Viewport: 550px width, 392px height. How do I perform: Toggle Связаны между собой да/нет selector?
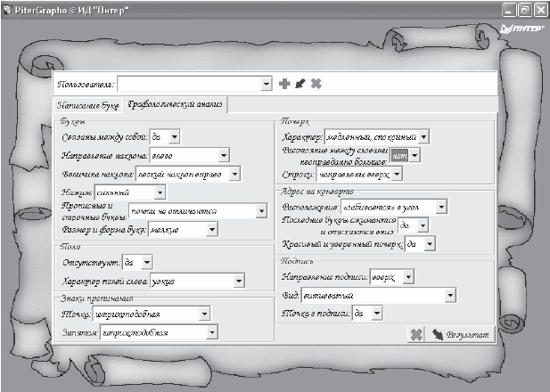point(174,136)
